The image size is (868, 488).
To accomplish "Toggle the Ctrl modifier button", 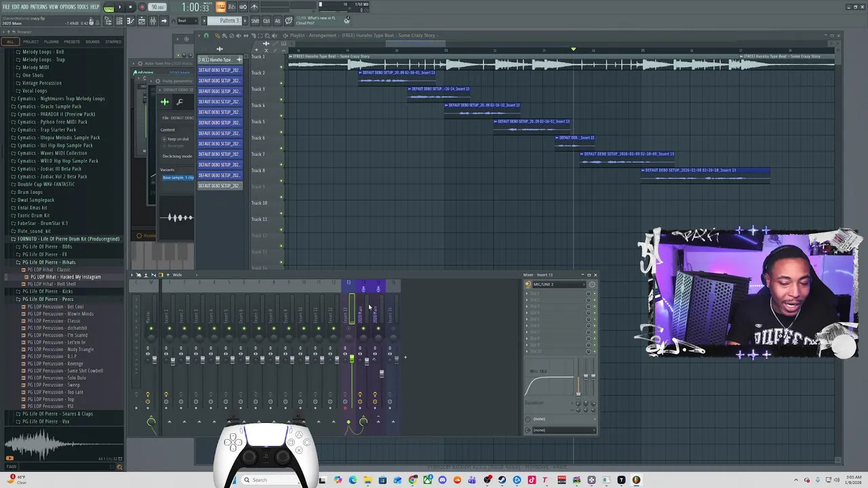I will point(267,21).
